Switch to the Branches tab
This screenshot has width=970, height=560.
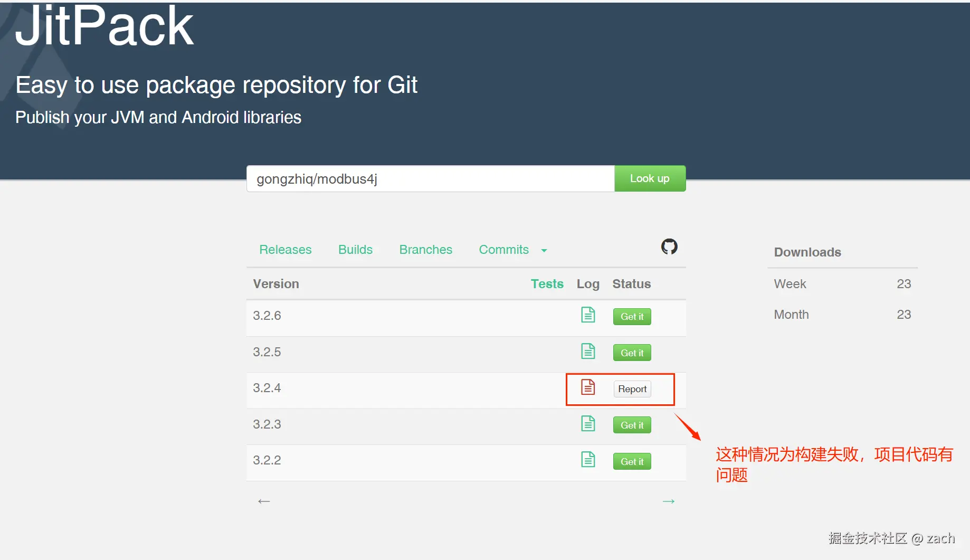coord(426,250)
